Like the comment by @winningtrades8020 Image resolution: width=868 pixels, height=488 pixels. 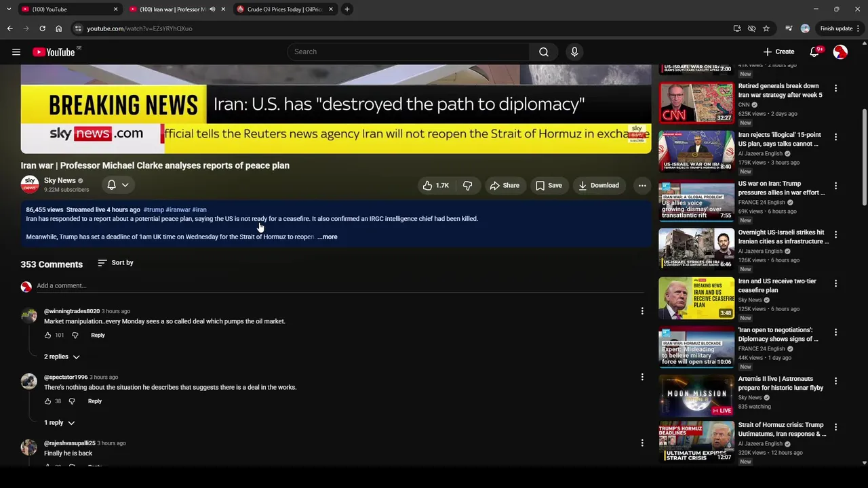[x=47, y=335]
